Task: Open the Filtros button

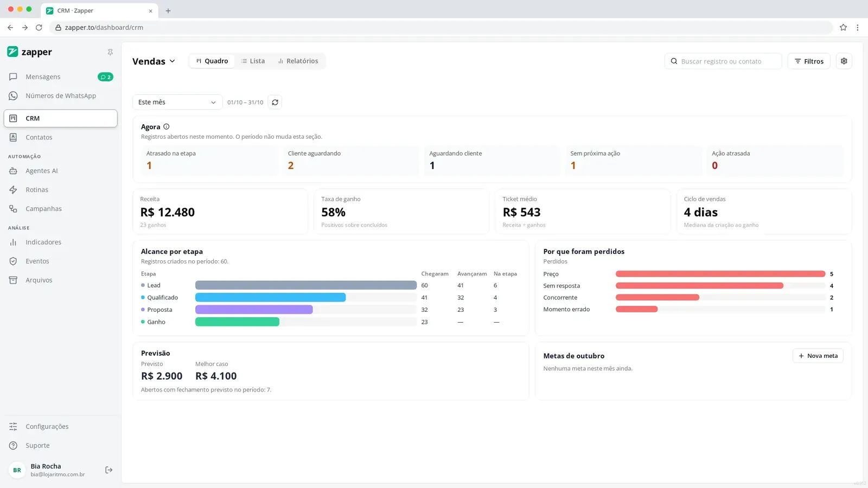Action: 809,61
